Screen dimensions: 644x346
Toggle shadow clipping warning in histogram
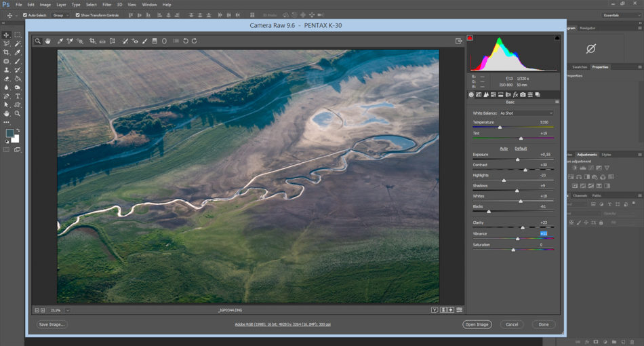pos(469,38)
